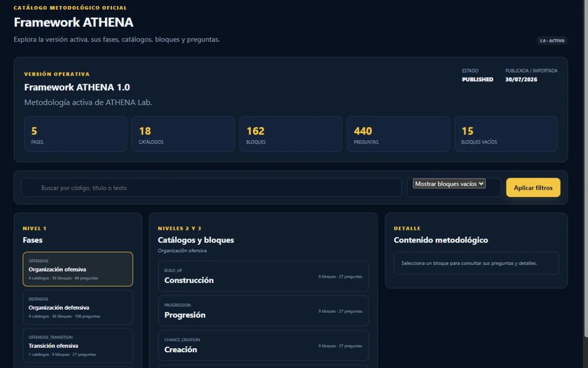Click the 'CHANCE_CREATION' code label
The height and width of the screenshot is (368, 588).
tap(182, 340)
